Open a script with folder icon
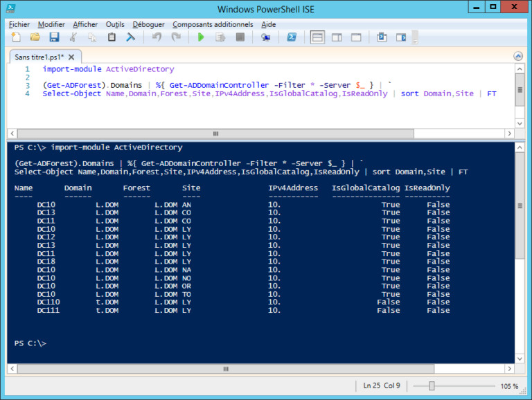The height and width of the screenshot is (400, 532). point(35,37)
